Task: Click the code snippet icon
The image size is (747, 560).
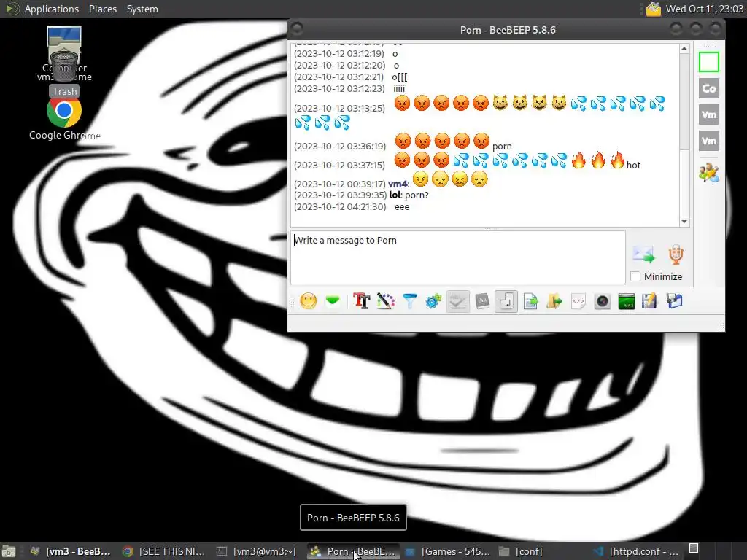Action: coord(578,301)
